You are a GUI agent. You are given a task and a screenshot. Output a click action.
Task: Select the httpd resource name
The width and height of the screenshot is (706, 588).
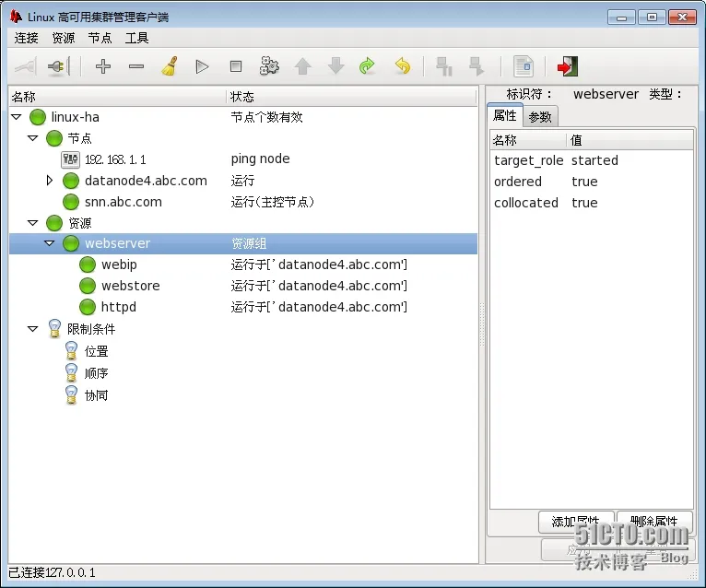118,307
